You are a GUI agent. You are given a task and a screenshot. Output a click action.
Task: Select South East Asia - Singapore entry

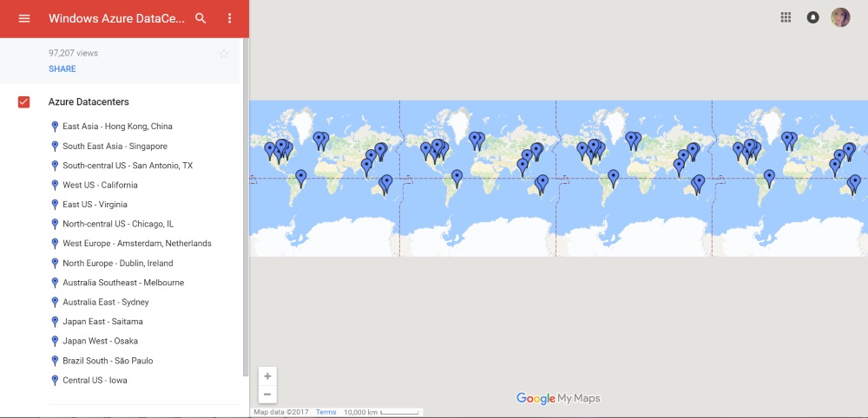click(x=115, y=147)
